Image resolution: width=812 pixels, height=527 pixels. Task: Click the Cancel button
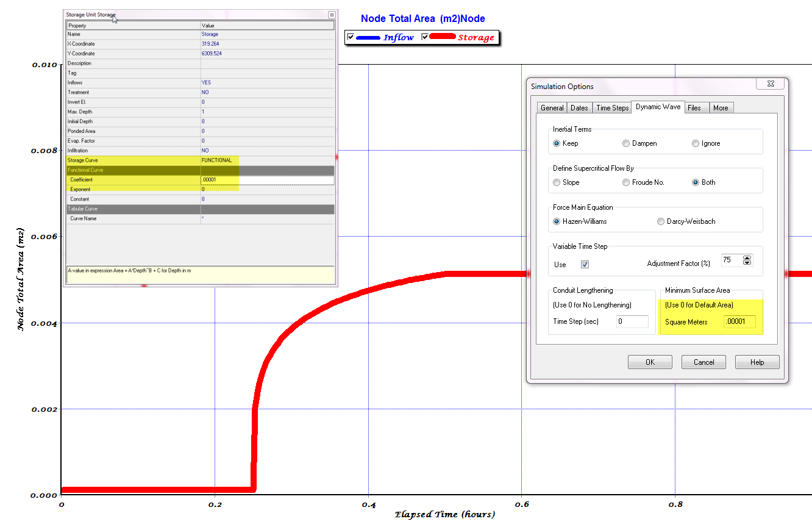click(703, 362)
